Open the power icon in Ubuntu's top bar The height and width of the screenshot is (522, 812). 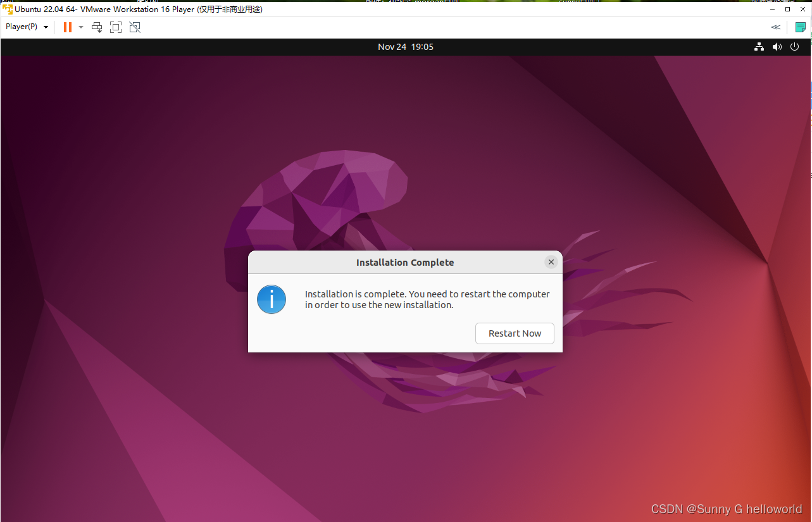pos(794,46)
